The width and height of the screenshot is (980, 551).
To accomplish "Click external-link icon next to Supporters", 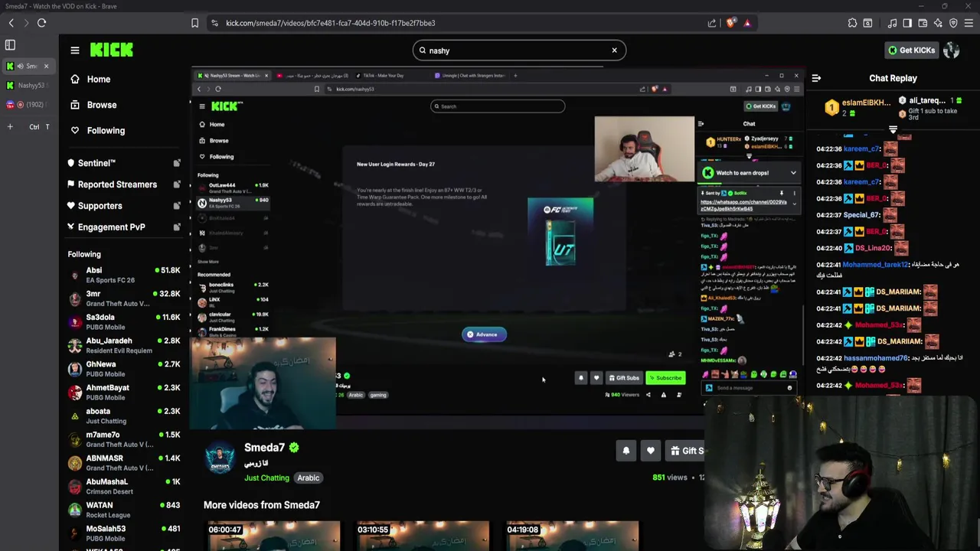I will click(x=177, y=206).
